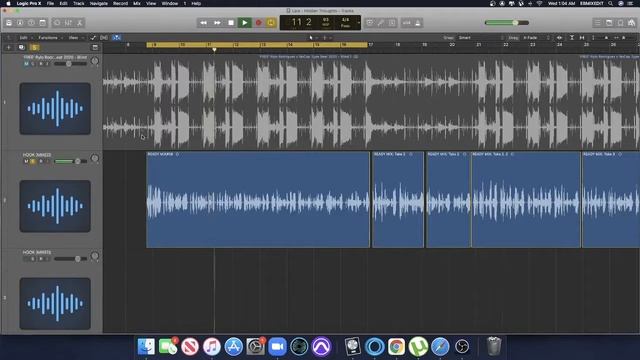The height and width of the screenshot is (360, 640).
Task: Adjust the master volume slider in control bar
Action: click(507, 23)
